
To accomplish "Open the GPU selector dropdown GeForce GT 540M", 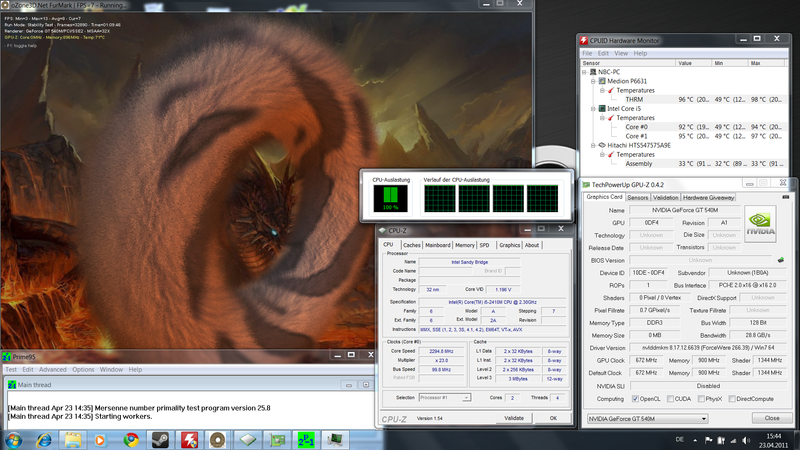I will [x=647, y=418].
